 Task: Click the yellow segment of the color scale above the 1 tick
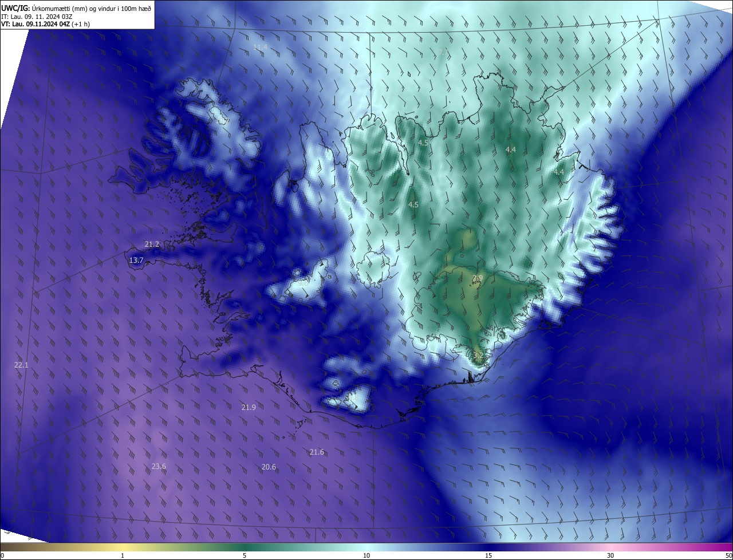click(x=123, y=547)
